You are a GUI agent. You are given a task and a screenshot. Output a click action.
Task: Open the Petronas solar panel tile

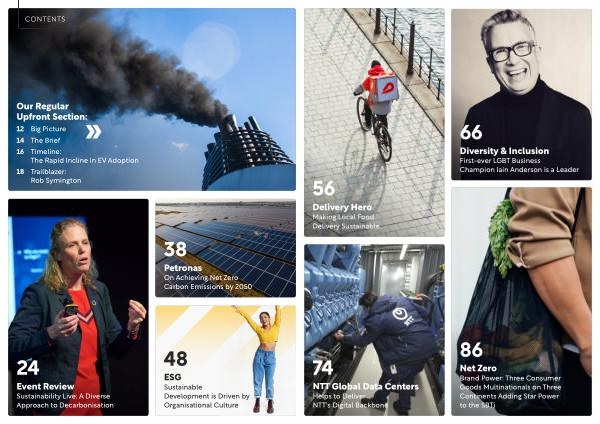(x=225, y=249)
